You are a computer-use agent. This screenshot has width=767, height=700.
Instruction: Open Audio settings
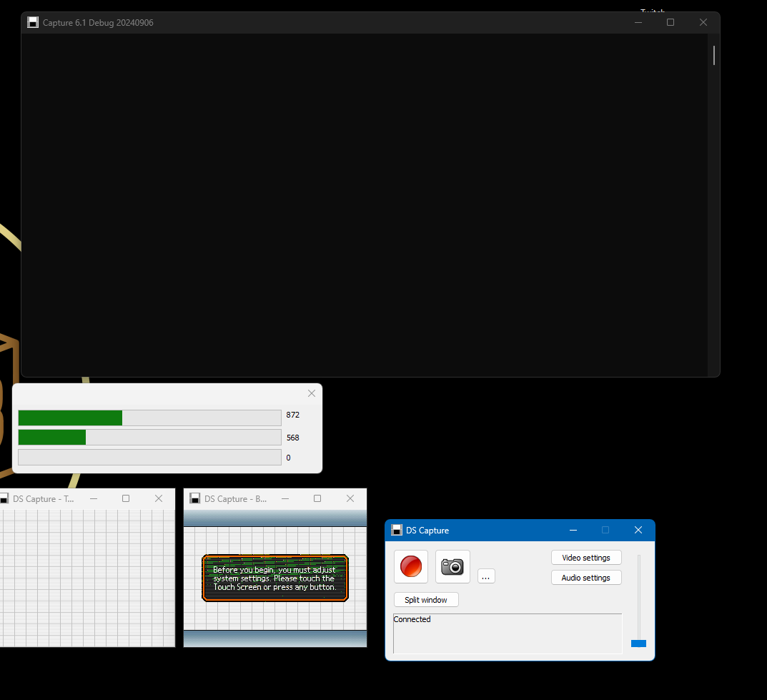point(586,578)
